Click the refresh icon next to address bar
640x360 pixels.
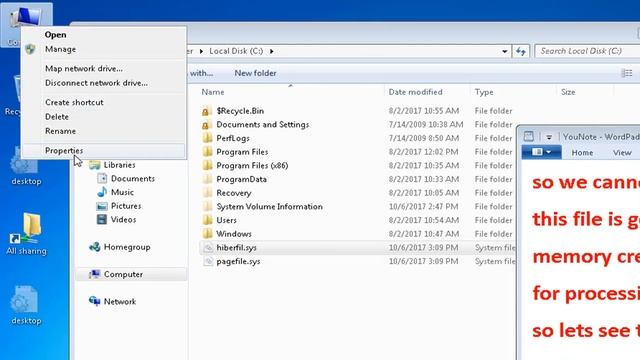click(521, 51)
